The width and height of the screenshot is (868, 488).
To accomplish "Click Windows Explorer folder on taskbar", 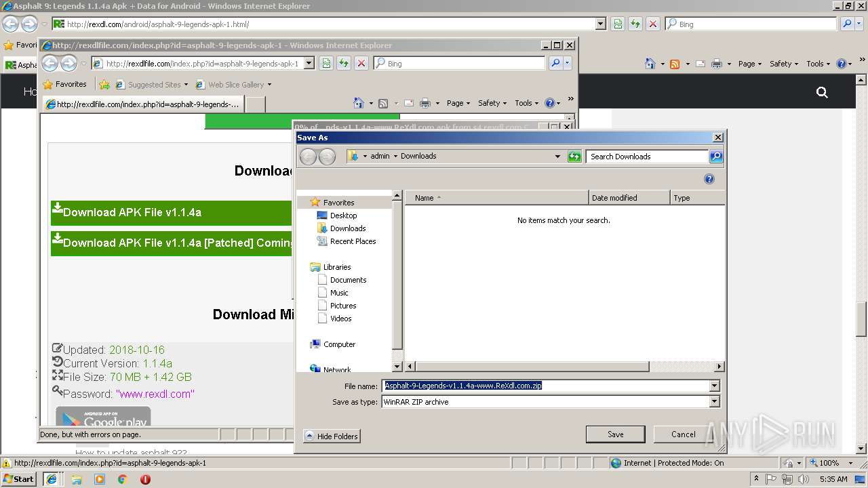I will click(76, 479).
